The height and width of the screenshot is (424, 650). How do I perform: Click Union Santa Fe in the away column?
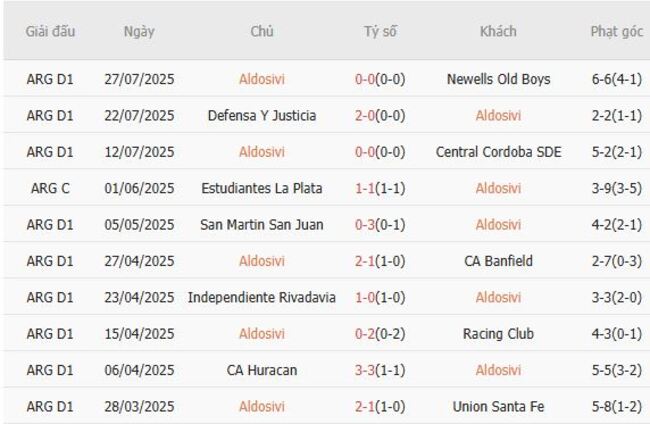(498, 407)
